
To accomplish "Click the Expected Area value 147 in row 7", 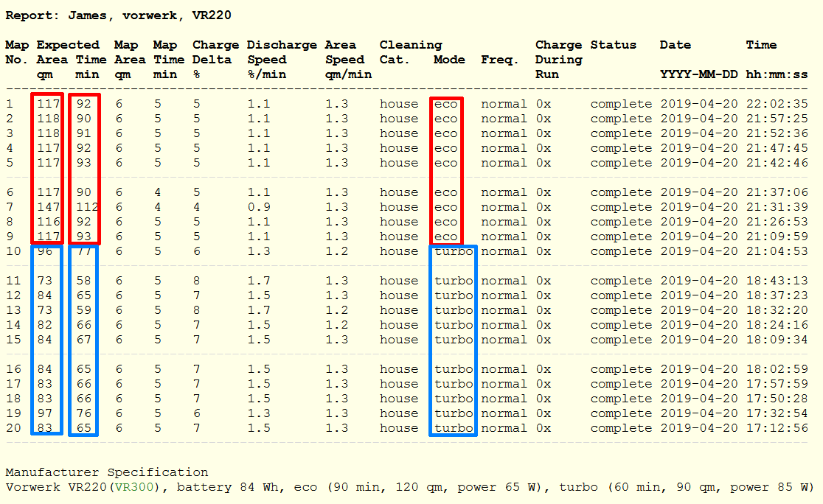I will [x=48, y=207].
